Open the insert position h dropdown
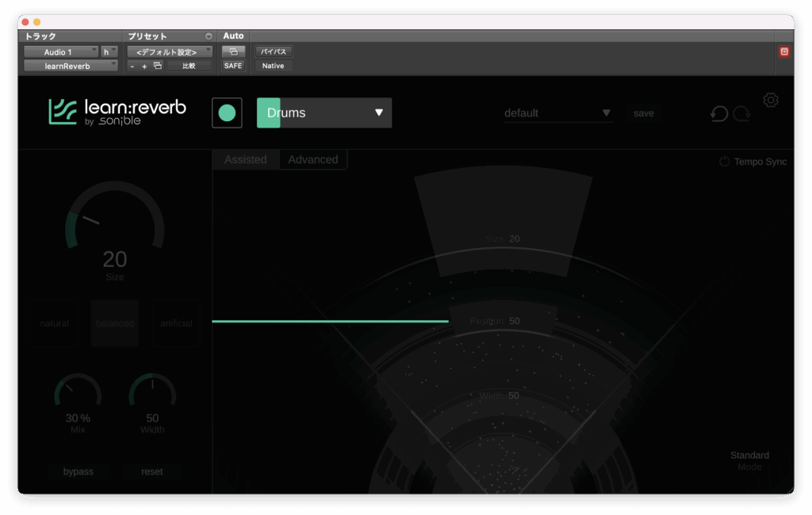Viewport: 812px width, 515px height. click(x=109, y=51)
